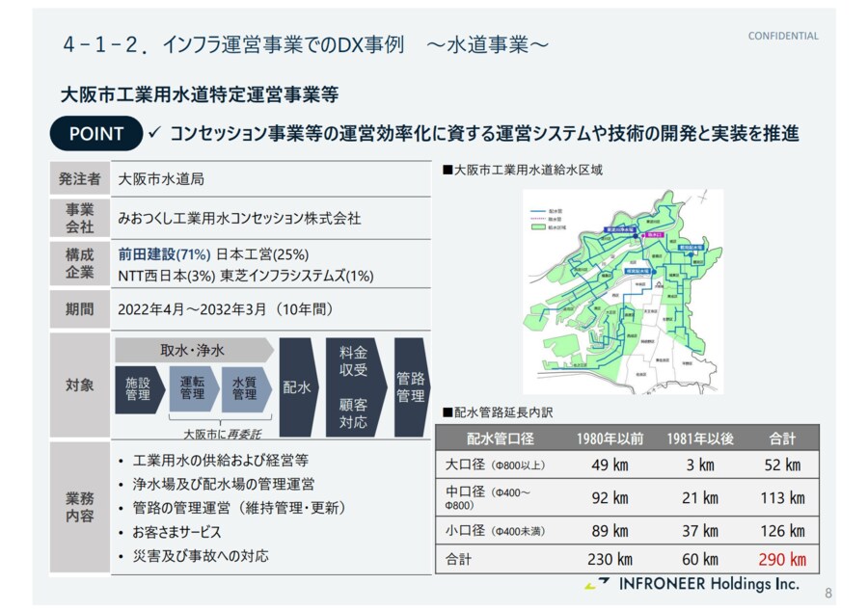Click the 料金収受 顧客対応 arrow block
The image size is (868, 611).
(x=353, y=386)
